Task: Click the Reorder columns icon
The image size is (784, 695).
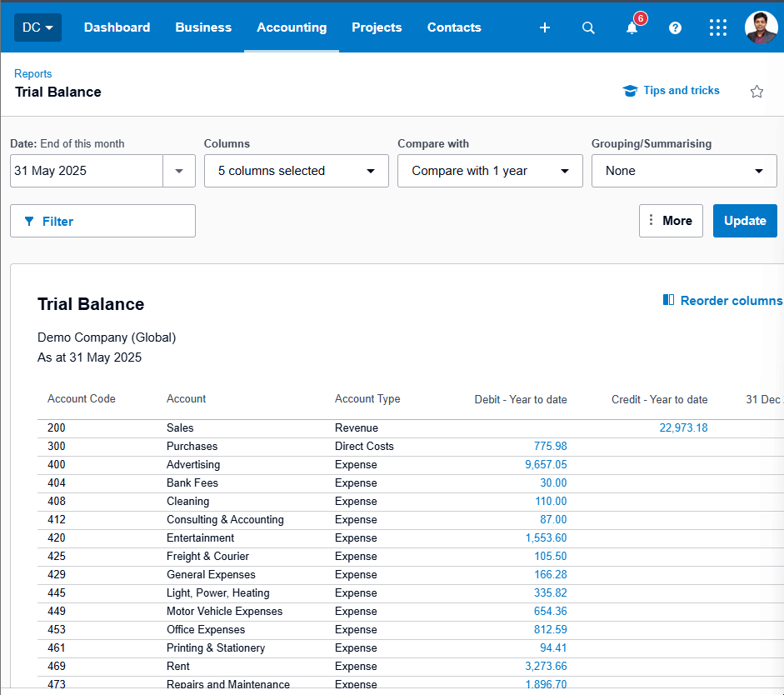Action: [668, 300]
